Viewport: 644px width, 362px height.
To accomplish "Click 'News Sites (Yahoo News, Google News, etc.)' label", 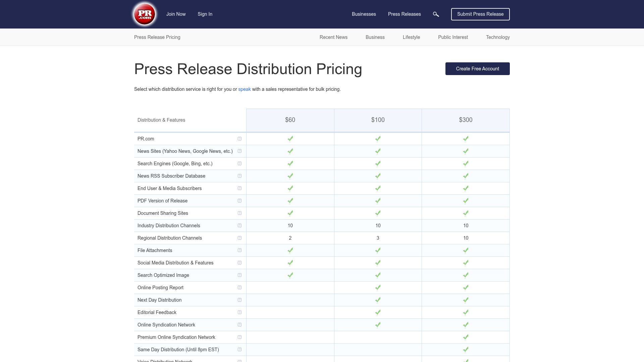I will [x=185, y=151].
